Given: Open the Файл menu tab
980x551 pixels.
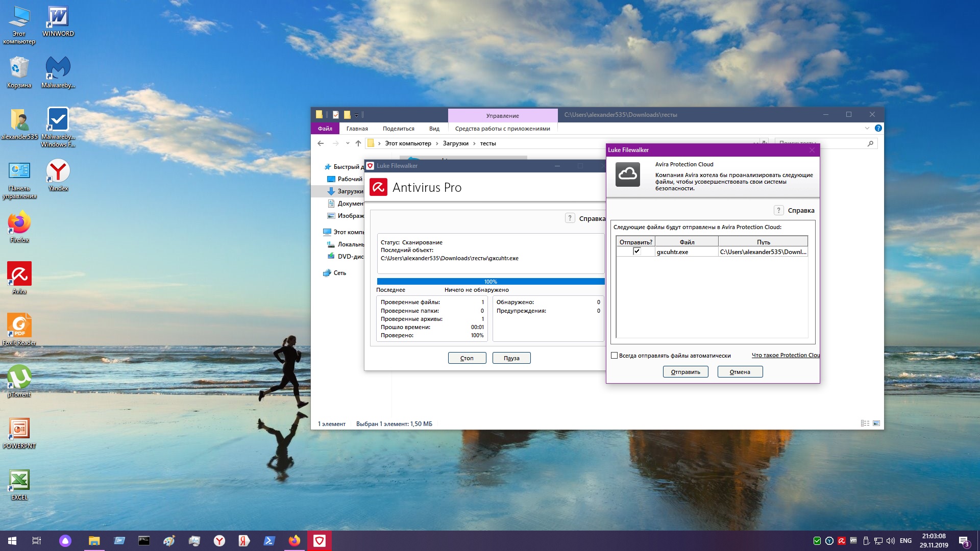Looking at the screenshot, I should coord(325,129).
